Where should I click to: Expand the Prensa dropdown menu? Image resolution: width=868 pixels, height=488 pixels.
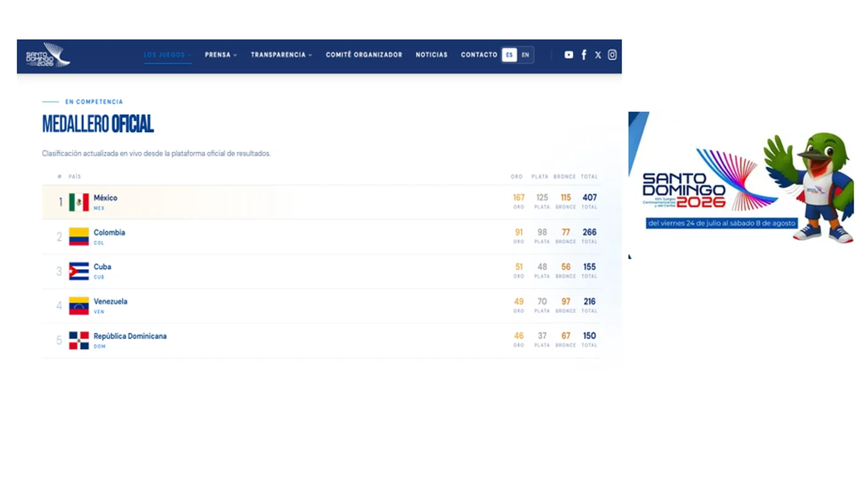coord(221,55)
